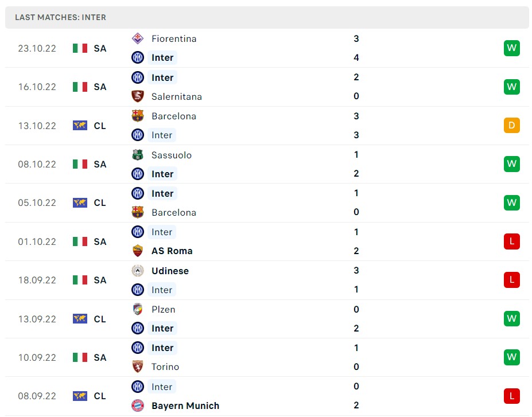The image size is (532, 417).
Task: Select the Barcelona crest in the 13.10.22 row
Action: [x=137, y=116]
